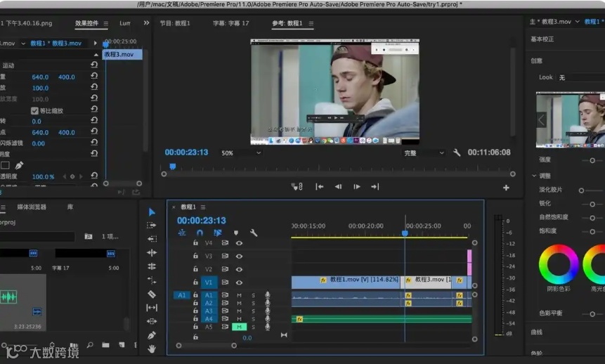Viewport: 605px width, 364px height.
Task: Step back one frame
Action: point(339,187)
